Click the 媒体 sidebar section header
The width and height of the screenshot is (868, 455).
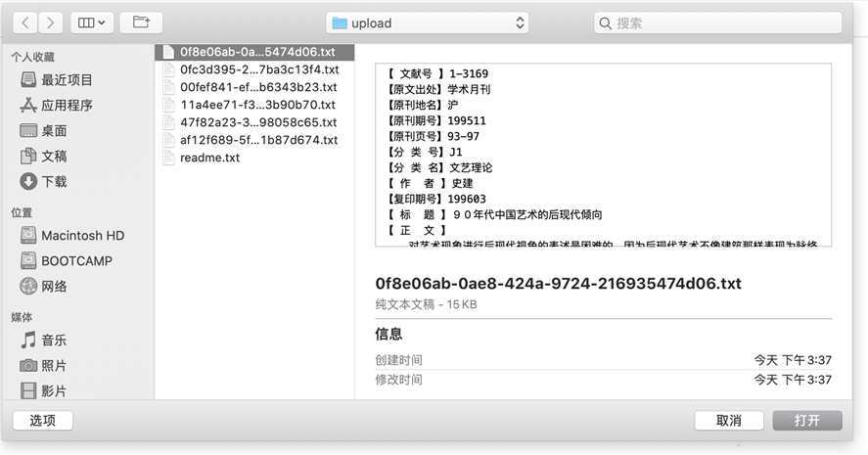click(22, 317)
